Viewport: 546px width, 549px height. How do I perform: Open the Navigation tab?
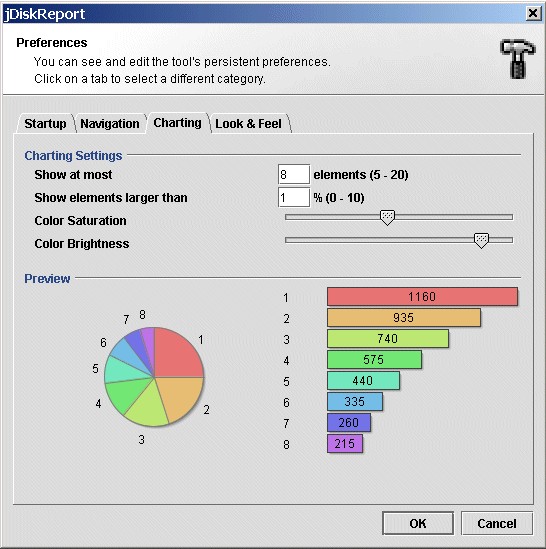point(110,124)
